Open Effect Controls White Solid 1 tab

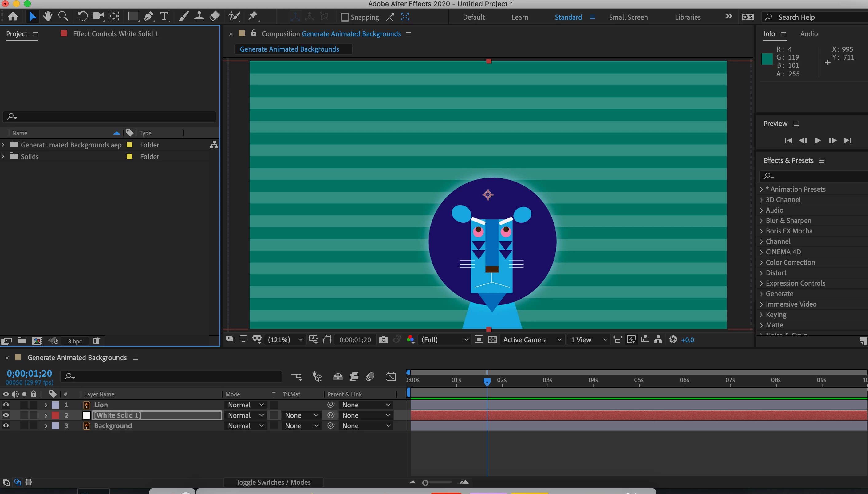[x=116, y=33]
